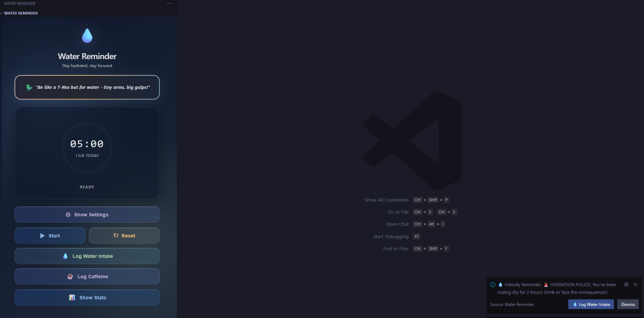This screenshot has height=318, width=644.
Task: Start the water reminder timer
Action: pos(50,236)
